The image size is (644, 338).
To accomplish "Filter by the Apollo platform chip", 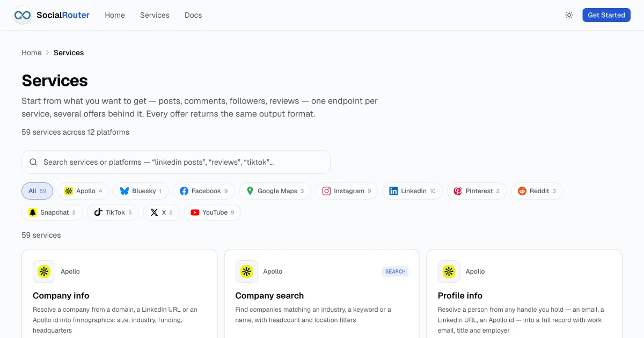I will click(x=83, y=191).
